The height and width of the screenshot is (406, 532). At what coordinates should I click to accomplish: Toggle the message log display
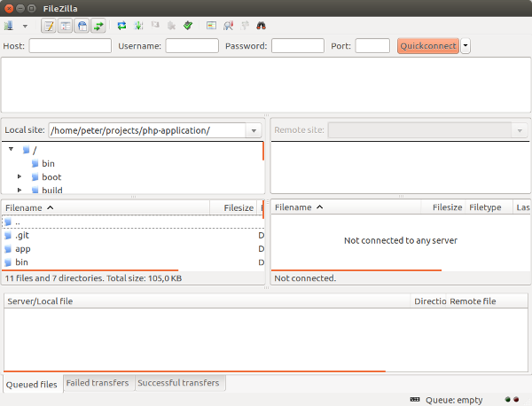coord(49,26)
